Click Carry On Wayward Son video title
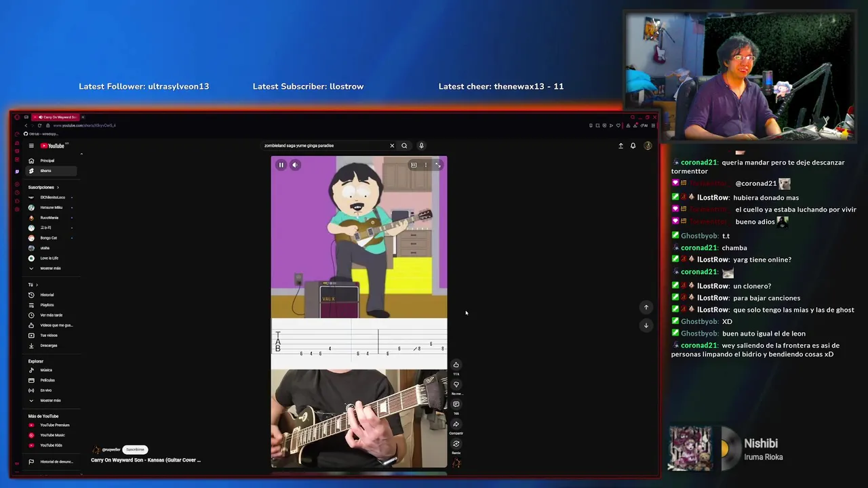Image resolution: width=868 pixels, height=488 pixels. 146,460
